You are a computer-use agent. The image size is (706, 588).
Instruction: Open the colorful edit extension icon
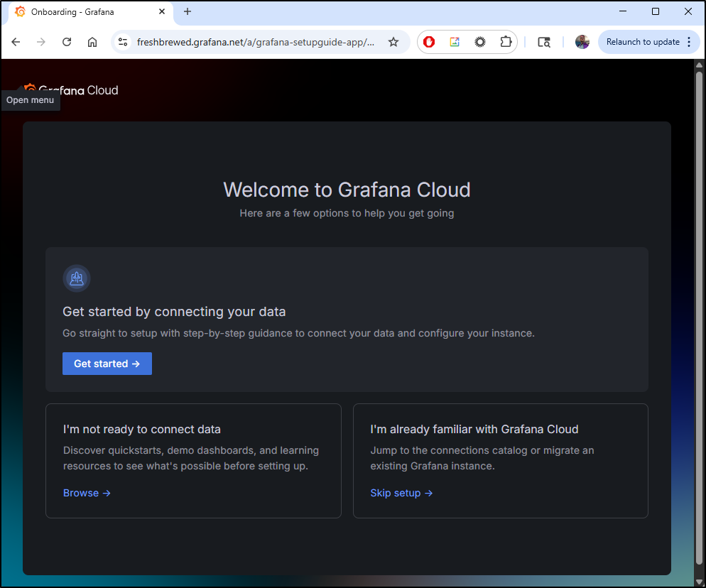click(x=455, y=42)
